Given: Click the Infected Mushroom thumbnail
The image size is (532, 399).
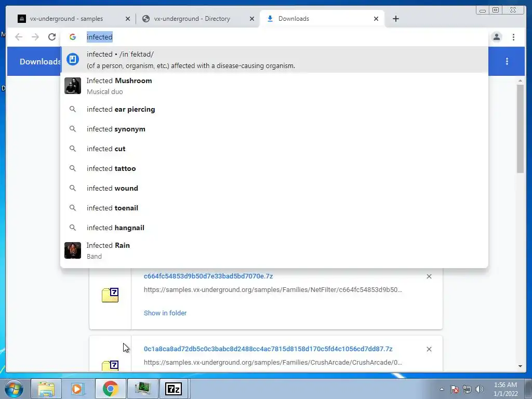Looking at the screenshot, I should pyautogui.click(x=73, y=86).
